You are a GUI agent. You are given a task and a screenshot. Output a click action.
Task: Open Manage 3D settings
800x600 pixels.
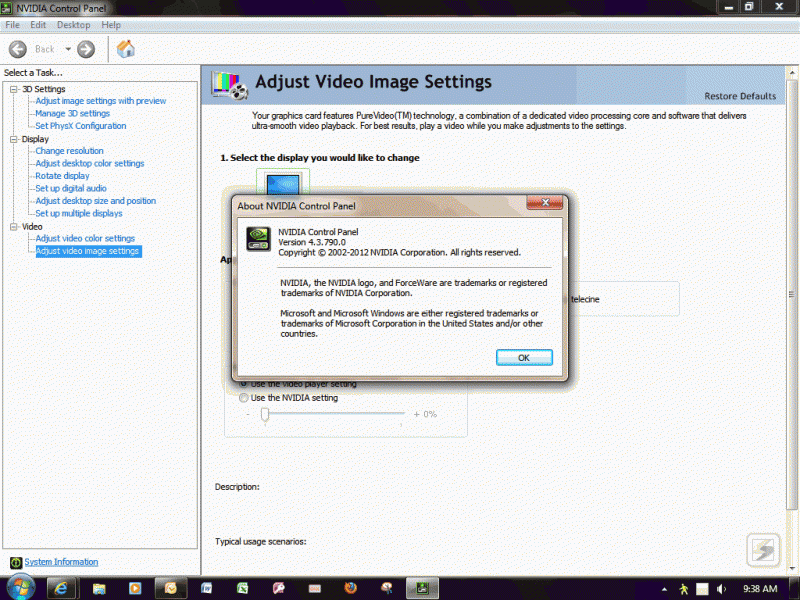point(72,113)
